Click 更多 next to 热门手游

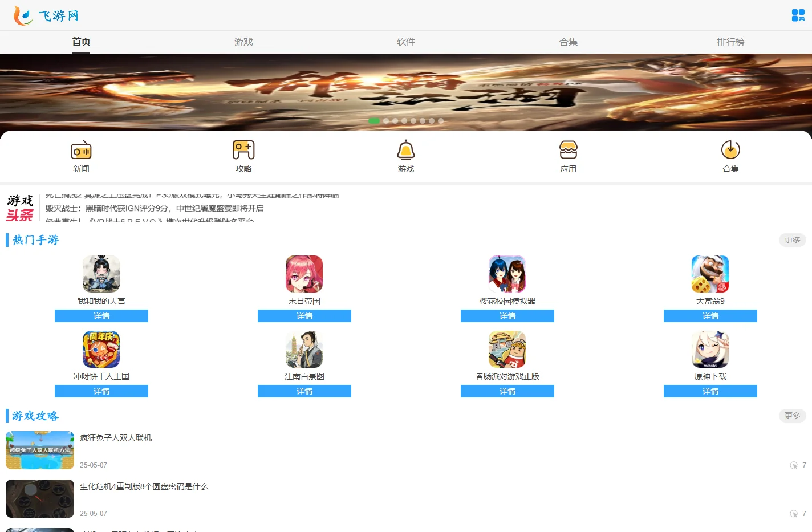793,240
